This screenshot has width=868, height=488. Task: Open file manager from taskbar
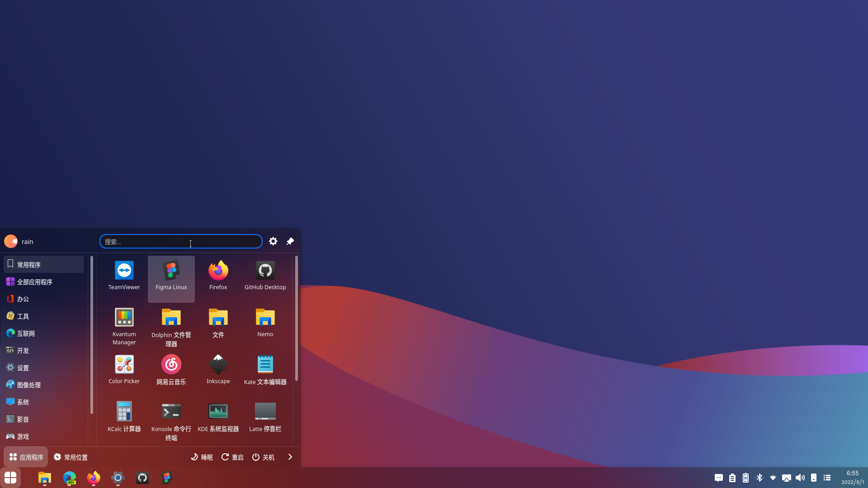pos(44,478)
